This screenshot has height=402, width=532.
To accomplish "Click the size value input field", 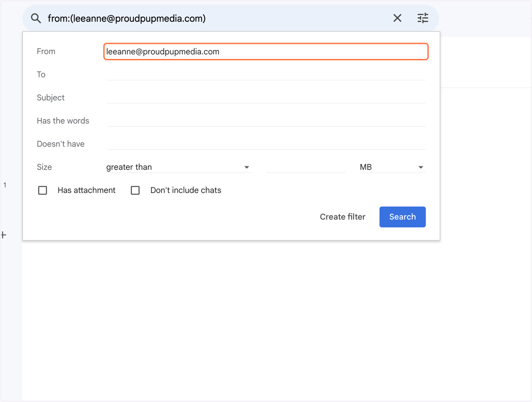I will 305,167.
